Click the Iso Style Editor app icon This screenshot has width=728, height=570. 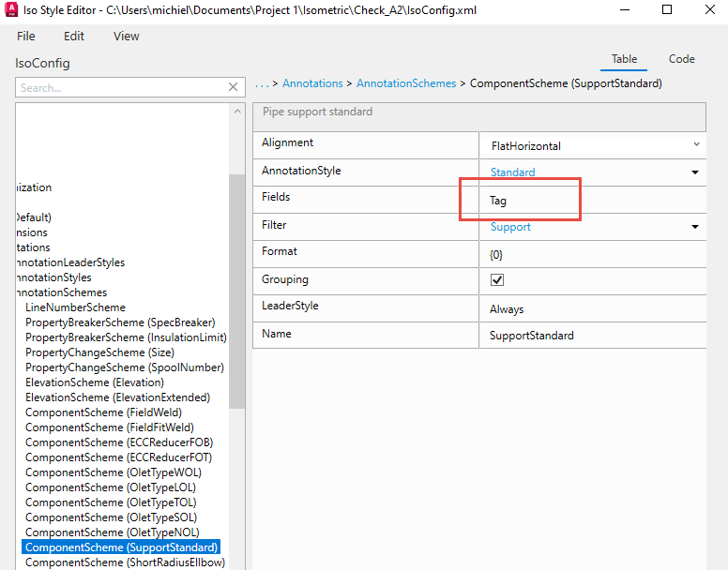point(11,9)
